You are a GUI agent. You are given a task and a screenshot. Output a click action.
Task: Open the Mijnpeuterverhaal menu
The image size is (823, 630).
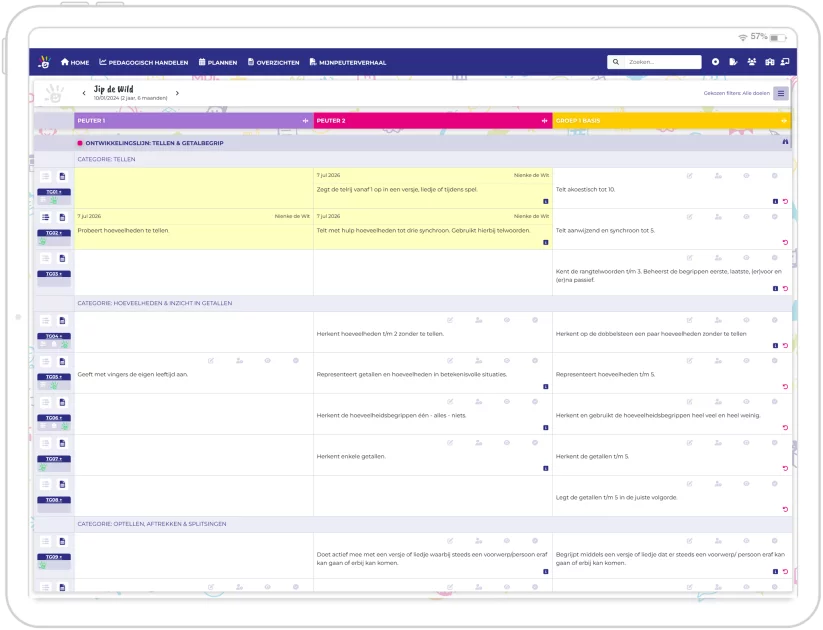[x=348, y=62]
